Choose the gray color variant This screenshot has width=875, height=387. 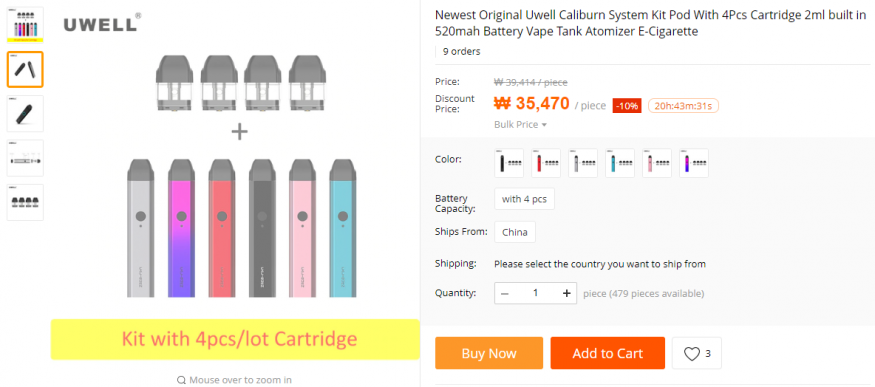coord(583,163)
